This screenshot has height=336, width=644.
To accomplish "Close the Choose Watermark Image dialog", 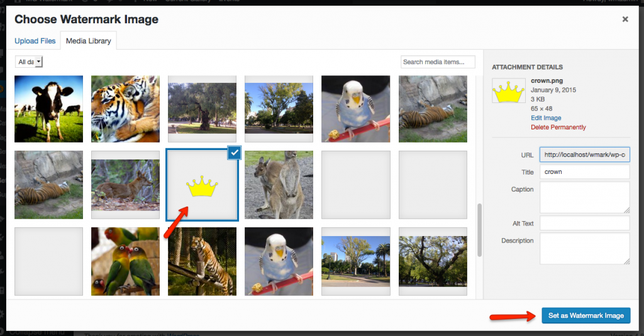I will 625,19.
